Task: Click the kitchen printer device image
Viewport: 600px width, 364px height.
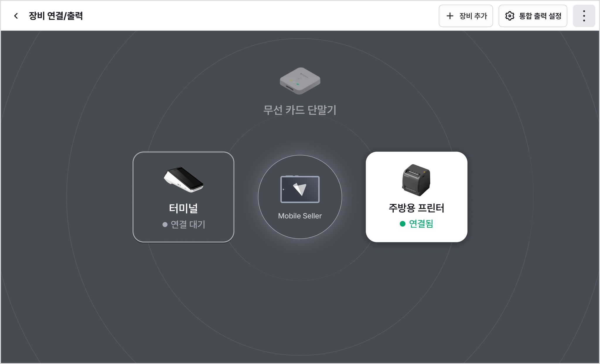Action: tap(416, 180)
